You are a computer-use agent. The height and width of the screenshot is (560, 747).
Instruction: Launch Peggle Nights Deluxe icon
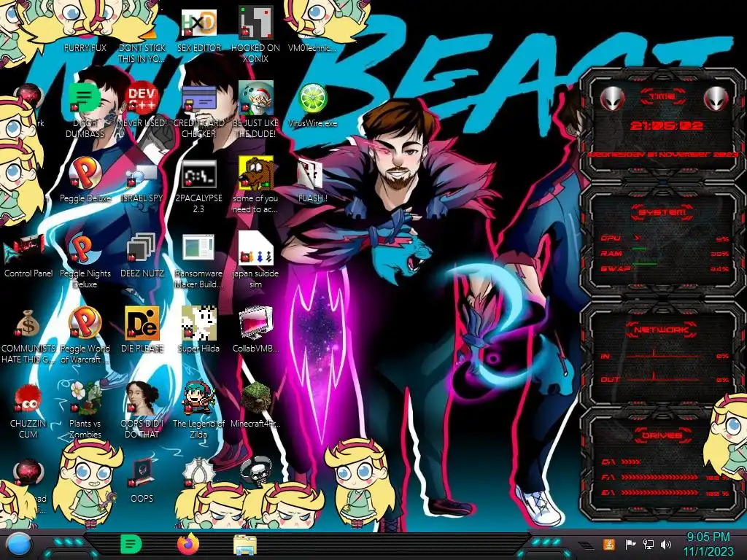tap(85, 249)
